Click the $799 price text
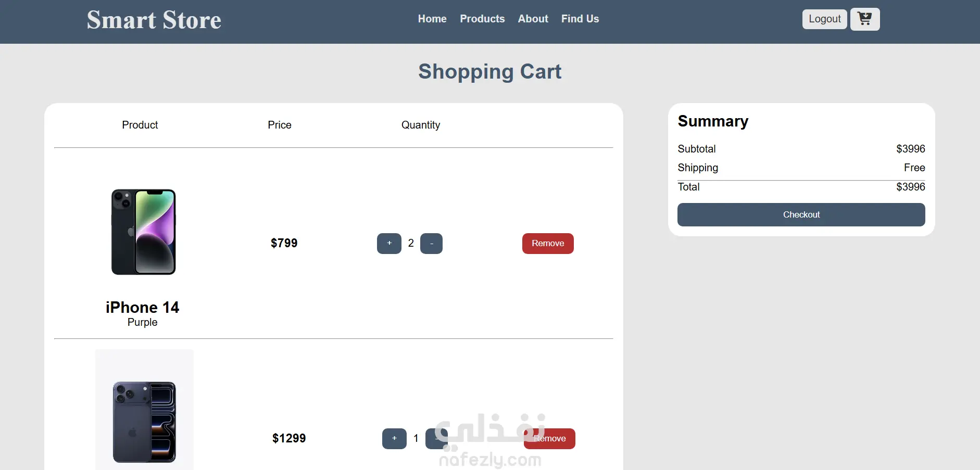The height and width of the screenshot is (470, 980). point(284,243)
